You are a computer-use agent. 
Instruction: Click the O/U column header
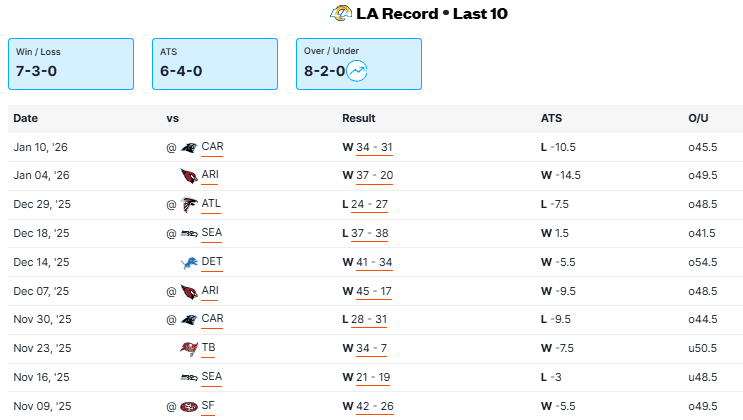[x=698, y=119]
